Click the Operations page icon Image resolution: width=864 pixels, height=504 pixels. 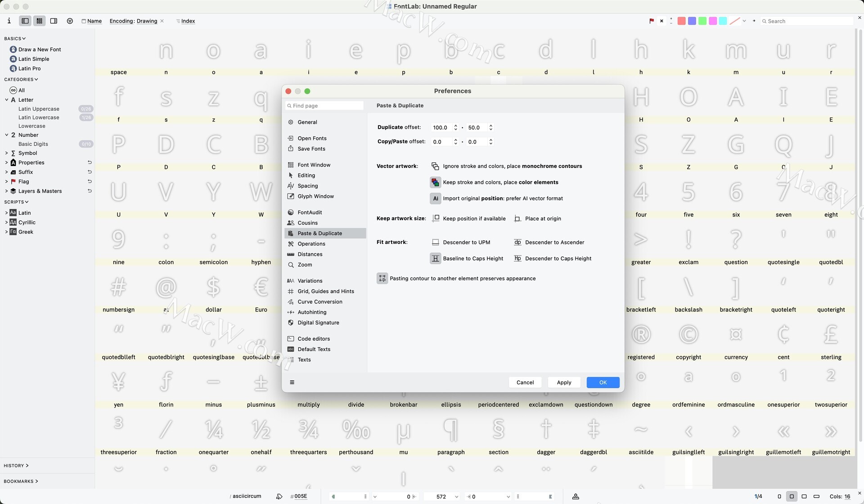click(291, 244)
